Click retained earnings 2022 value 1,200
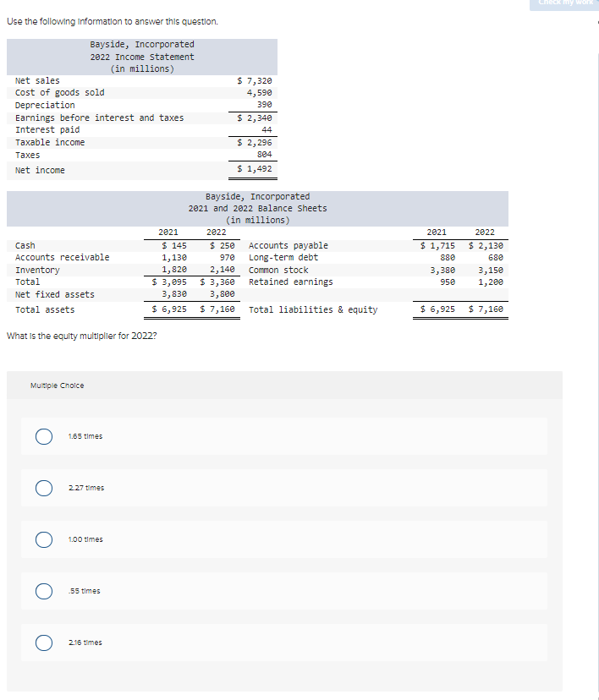Image resolution: width=599 pixels, height=700 pixels. pyautogui.click(x=491, y=282)
